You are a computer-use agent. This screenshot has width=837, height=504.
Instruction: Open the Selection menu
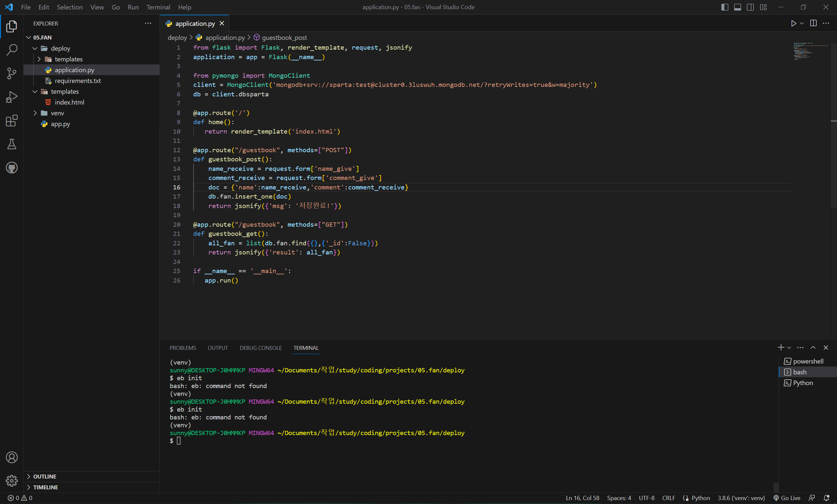click(70, 7)
